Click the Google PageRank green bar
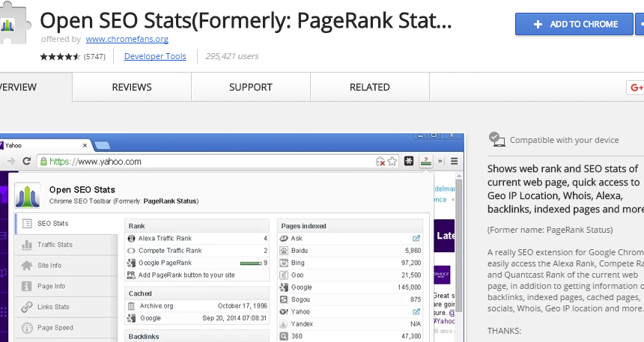 251,263
